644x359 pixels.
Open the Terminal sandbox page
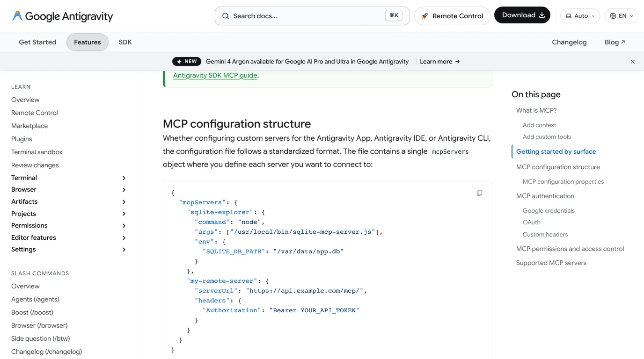tap(37, 152)
